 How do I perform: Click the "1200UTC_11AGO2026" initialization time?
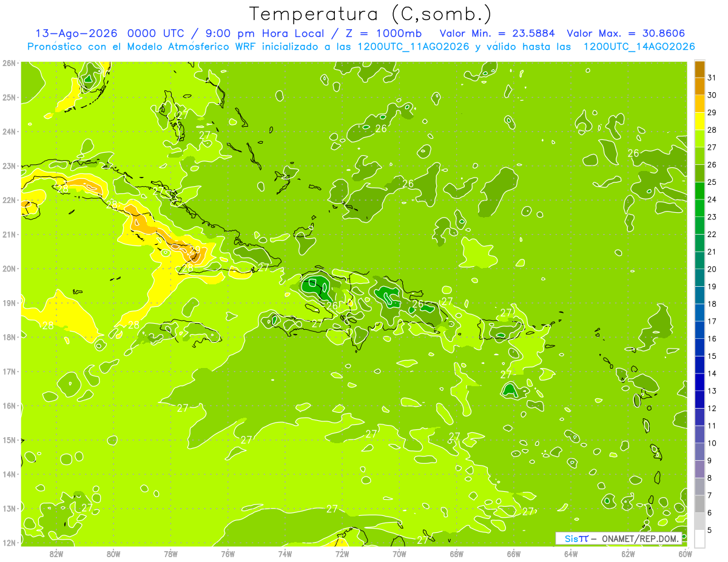click(414, 47)
